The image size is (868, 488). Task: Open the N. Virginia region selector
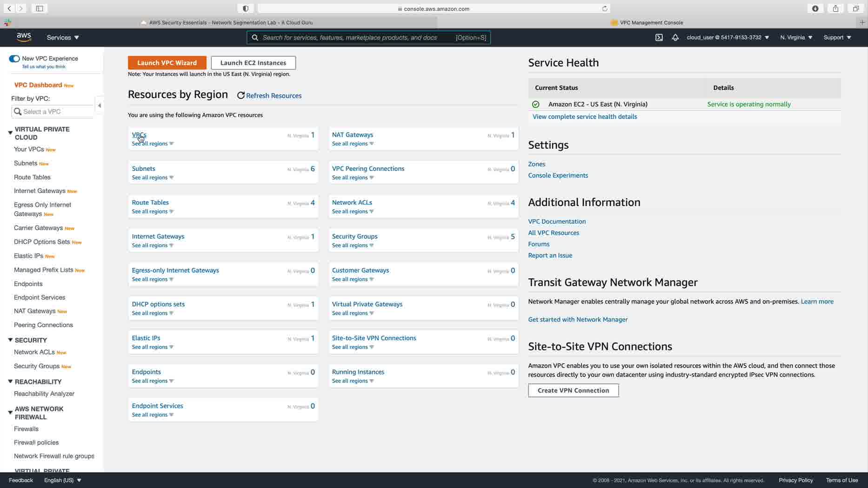coord(796,38)
